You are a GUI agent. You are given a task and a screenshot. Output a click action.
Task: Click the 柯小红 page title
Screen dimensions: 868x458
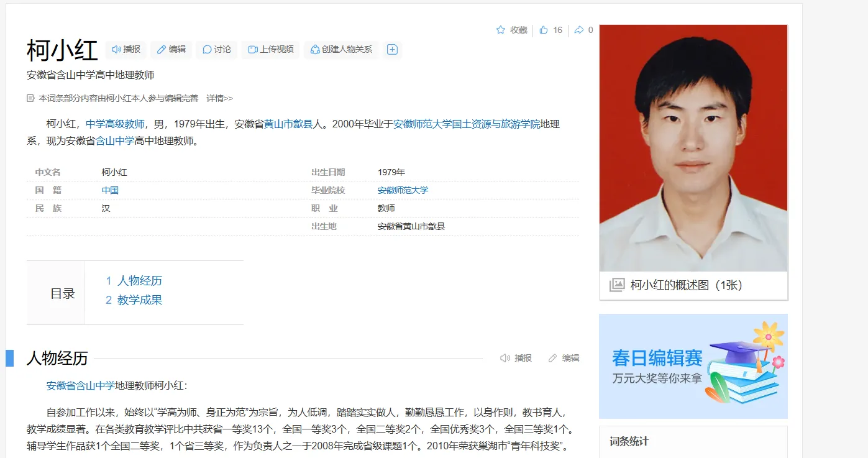[x=62, y=50]
